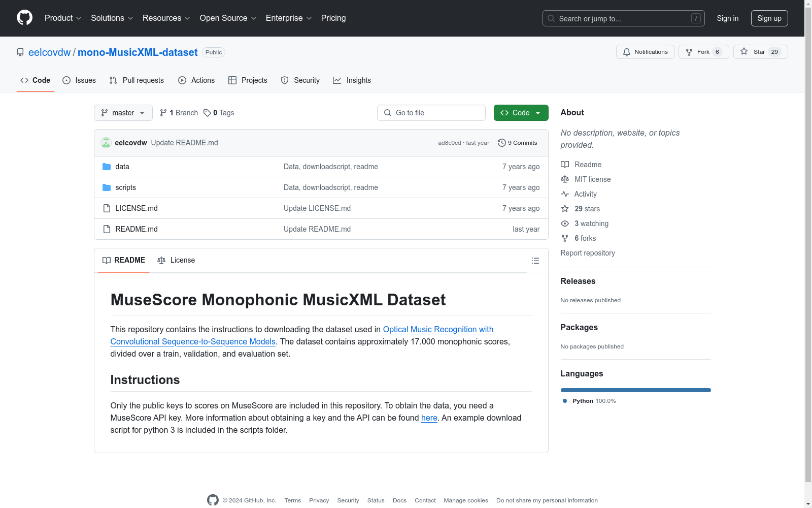The width and height of the screenshot is (812, 508).
Task: Click the 'here' link in Instructions
Action: (x=429, y=418)
